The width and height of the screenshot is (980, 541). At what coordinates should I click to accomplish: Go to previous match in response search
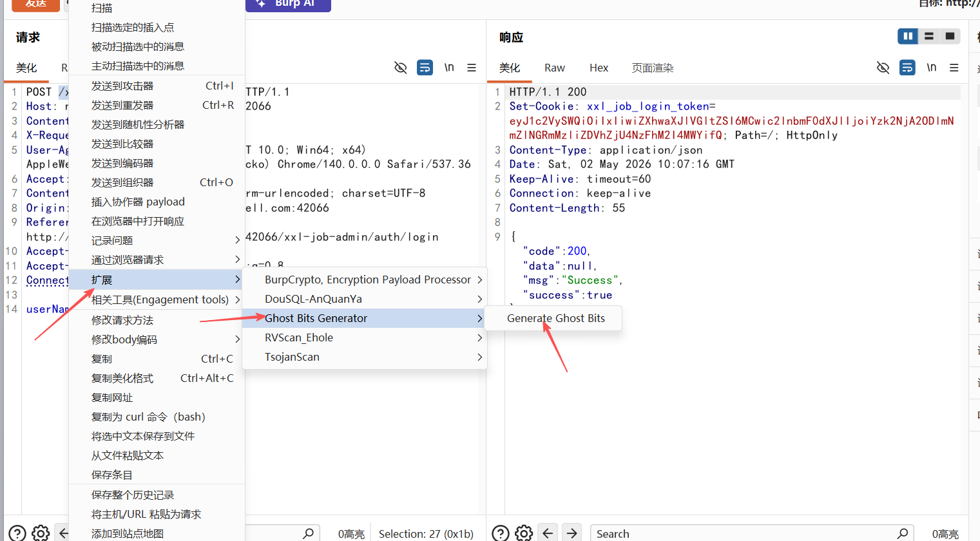point(548,533)
